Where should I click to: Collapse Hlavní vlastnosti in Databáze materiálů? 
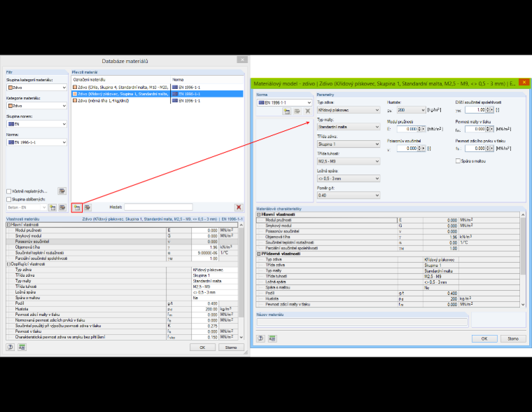click(x=8, y=225)
